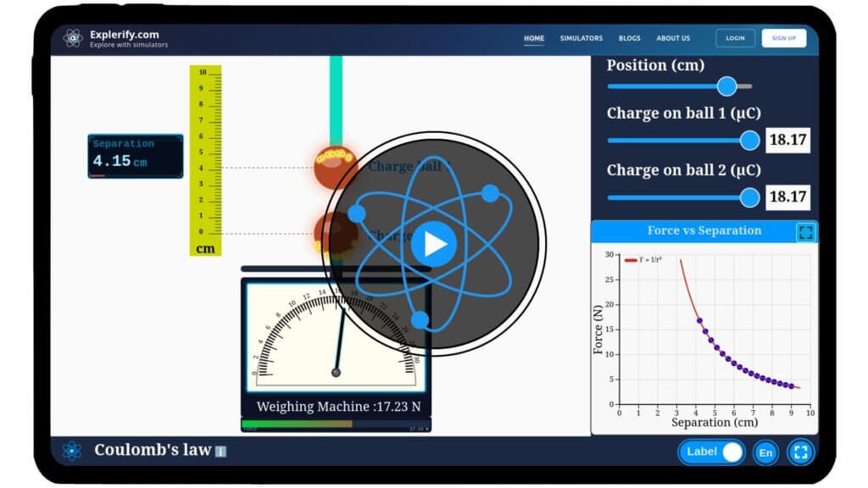Screen dimensions: 868x488
Task: Switch to the HOME tab
Action: (x=533, y=38)
